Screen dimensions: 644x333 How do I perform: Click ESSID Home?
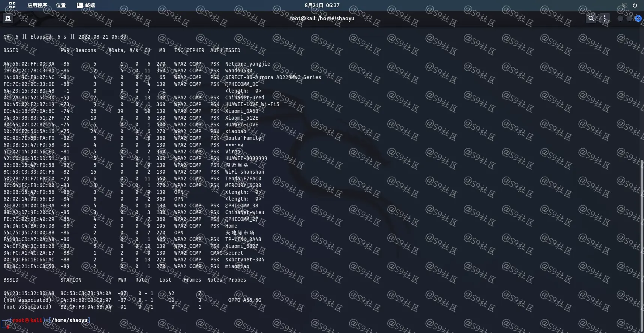coord(231,226)
